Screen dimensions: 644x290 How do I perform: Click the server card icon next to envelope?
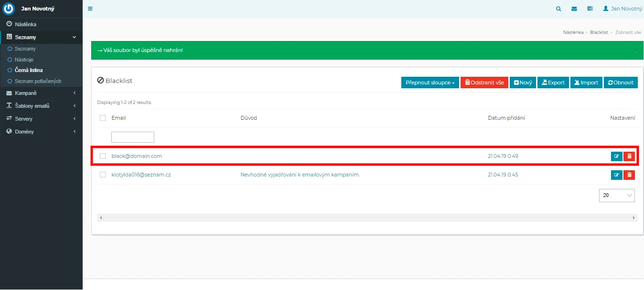pyautogui.click(x=590, y=9)
